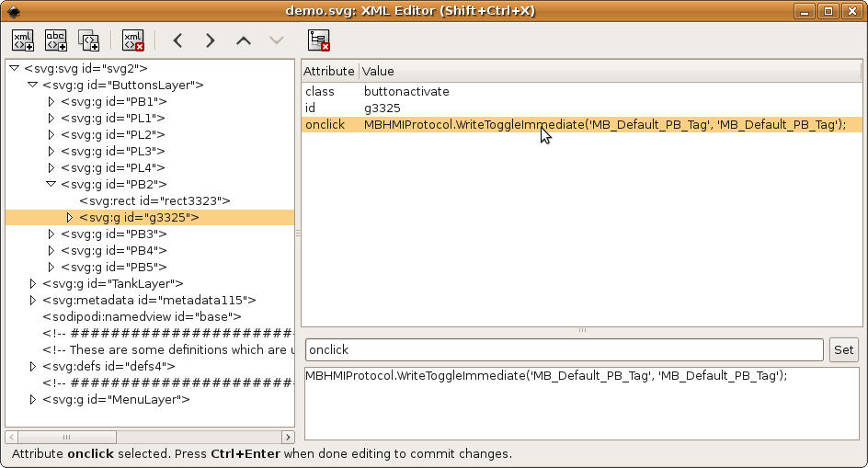The image size is (868, 468).
Task: Click the New element node icon
Action: 23,40
